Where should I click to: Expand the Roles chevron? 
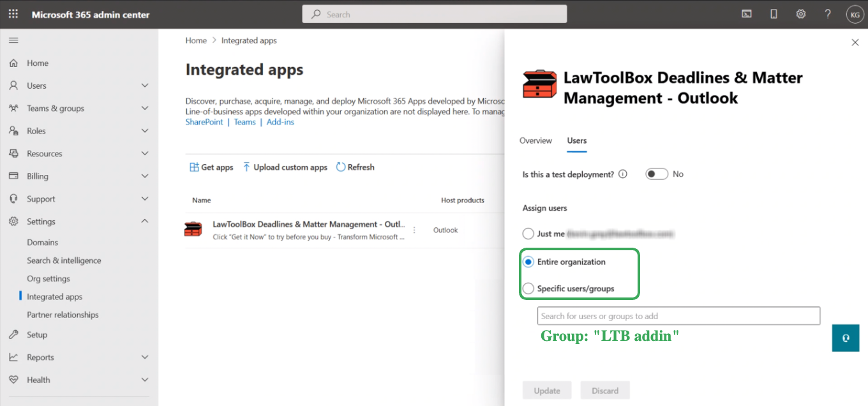tap(145, 131)
